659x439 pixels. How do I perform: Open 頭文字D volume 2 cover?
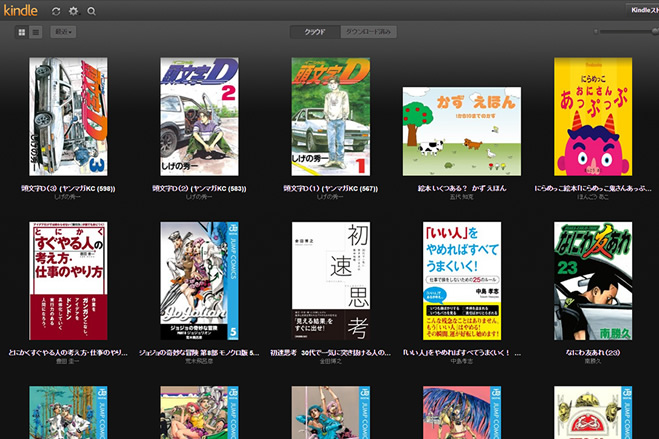click(x=199, y=117)
